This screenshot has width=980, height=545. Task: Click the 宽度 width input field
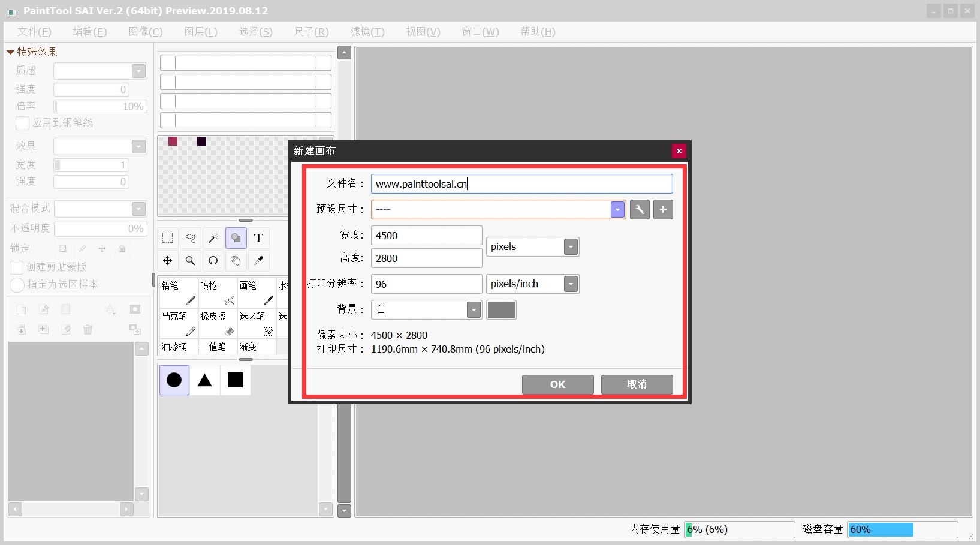[427, 236]
